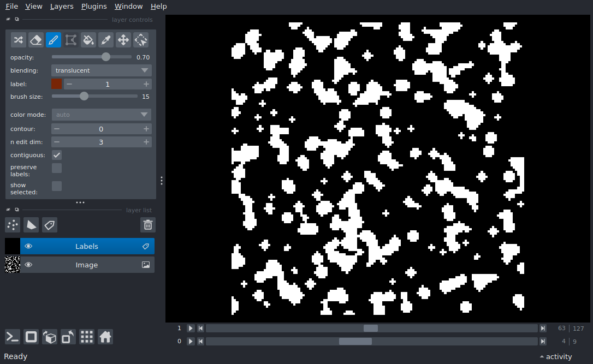This screenshot has height=364, width=593.
Task: Click the Image layer type icon
Action: coord(146,265)
